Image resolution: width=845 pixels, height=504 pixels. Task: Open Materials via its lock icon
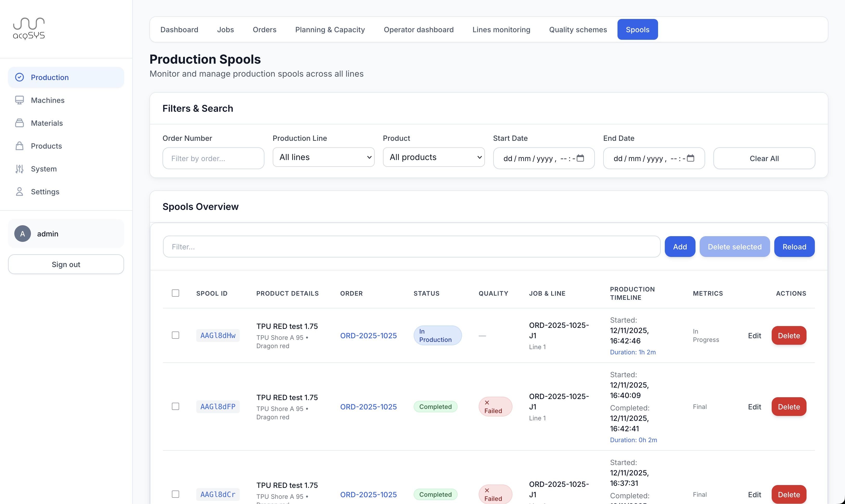(19, 123)
